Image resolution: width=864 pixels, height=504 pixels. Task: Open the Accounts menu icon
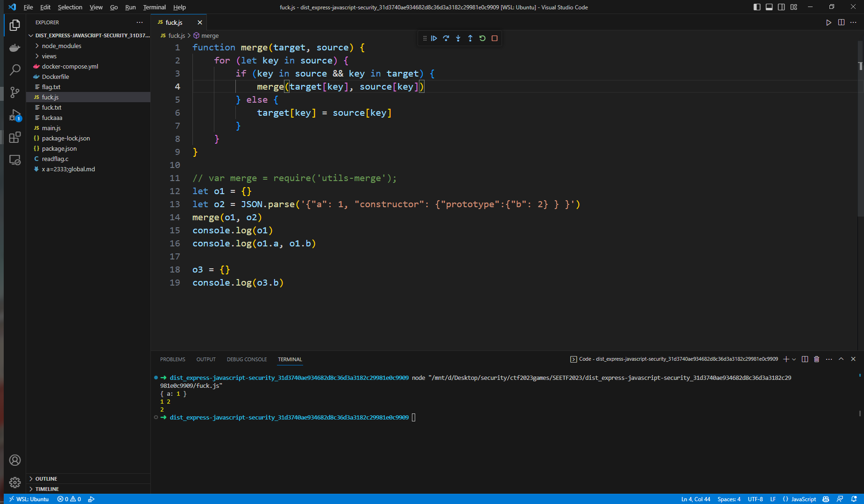coord(15,460)
